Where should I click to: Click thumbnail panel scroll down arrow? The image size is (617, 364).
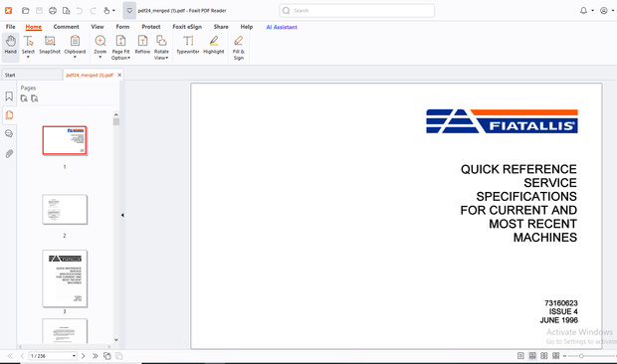click(x=116, y=339)
